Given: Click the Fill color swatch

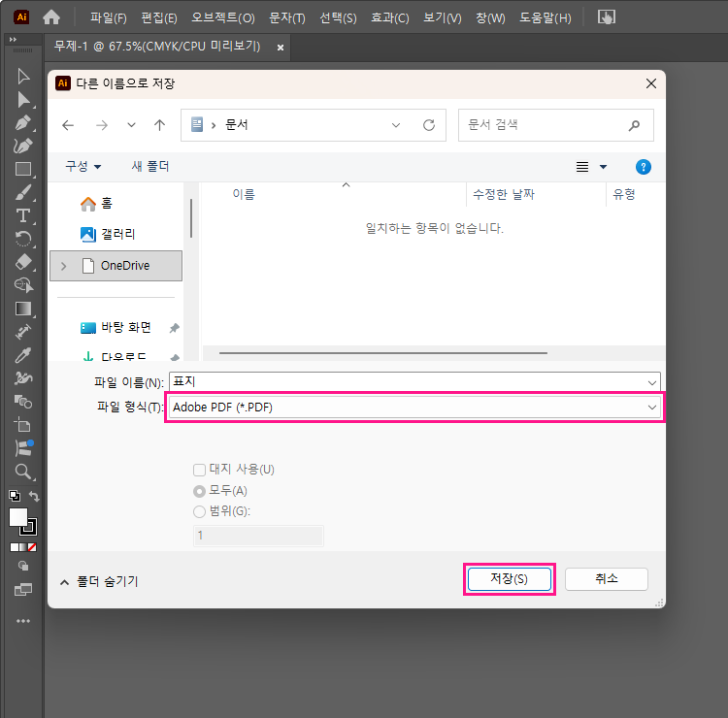Looking at the screenshot, I should tap(18, 517).
